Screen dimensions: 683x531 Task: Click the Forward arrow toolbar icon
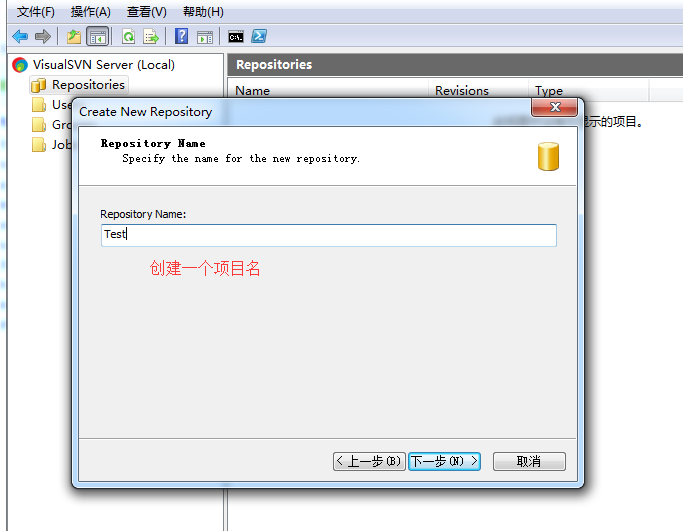43,37
